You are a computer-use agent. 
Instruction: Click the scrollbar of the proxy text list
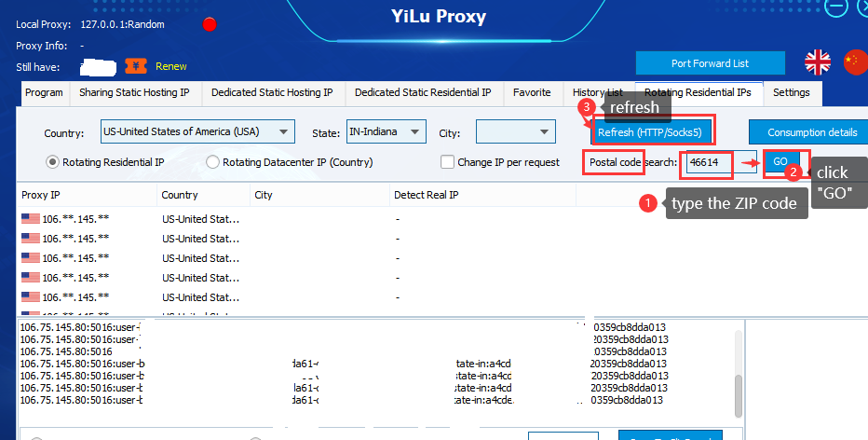pos(738,396)
